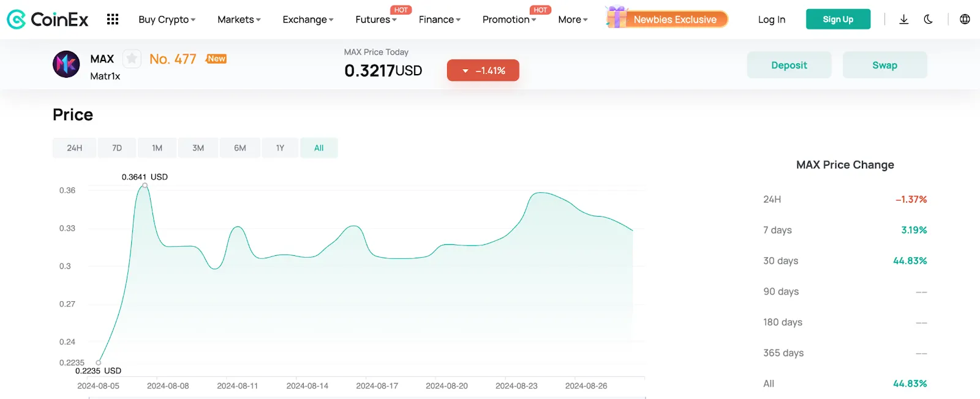Viewport: 980px width, 399px height.
Task: Click the Sign Up button
Action: tap(838, 20)
